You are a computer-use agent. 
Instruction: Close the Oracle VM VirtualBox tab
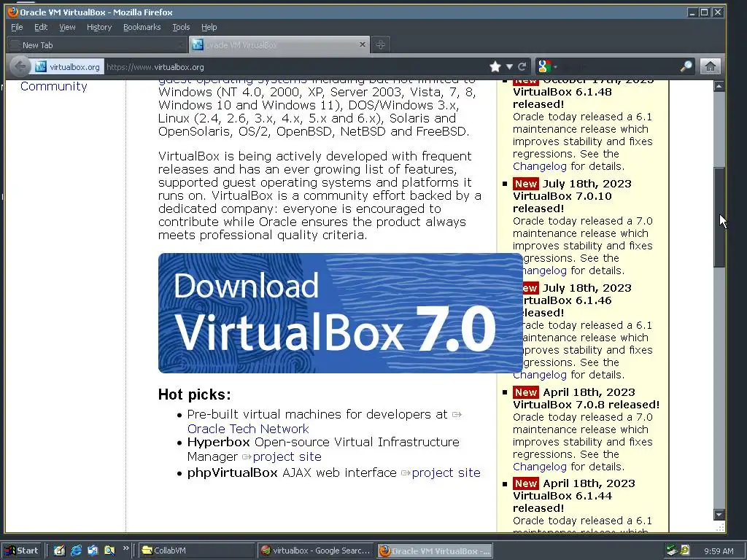coord(362,44)
